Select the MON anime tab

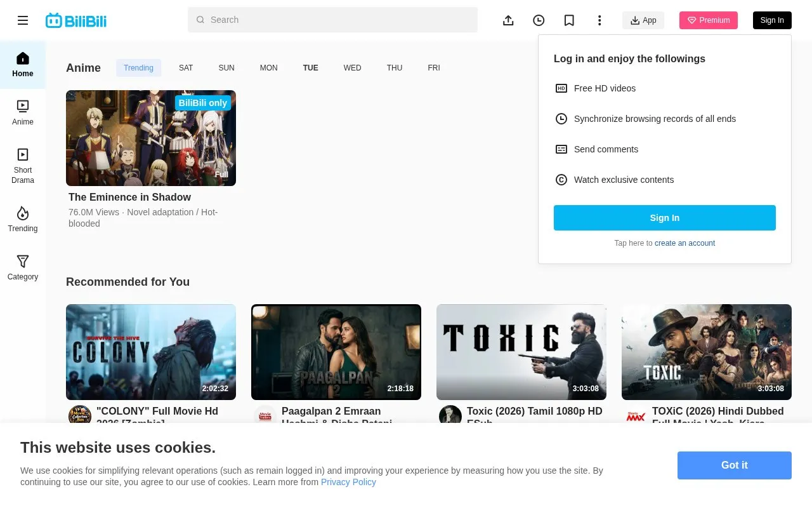click(x=269, y=68)
